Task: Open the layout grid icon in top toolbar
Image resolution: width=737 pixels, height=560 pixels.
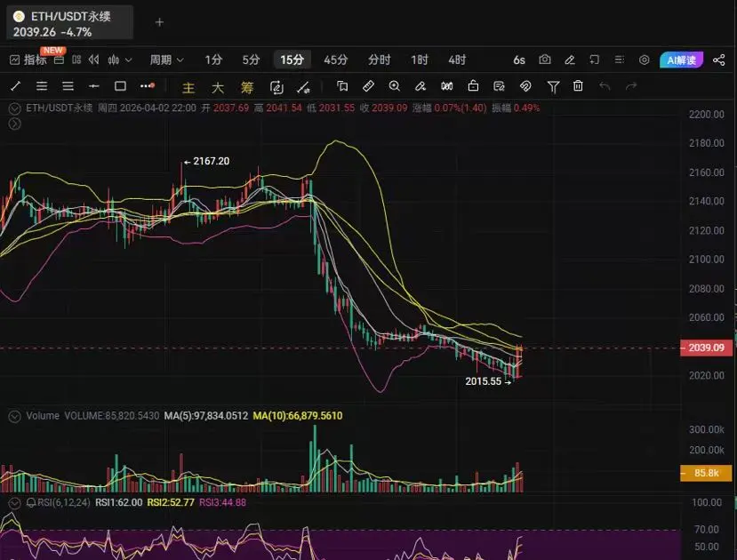Action: click(76, 60)
